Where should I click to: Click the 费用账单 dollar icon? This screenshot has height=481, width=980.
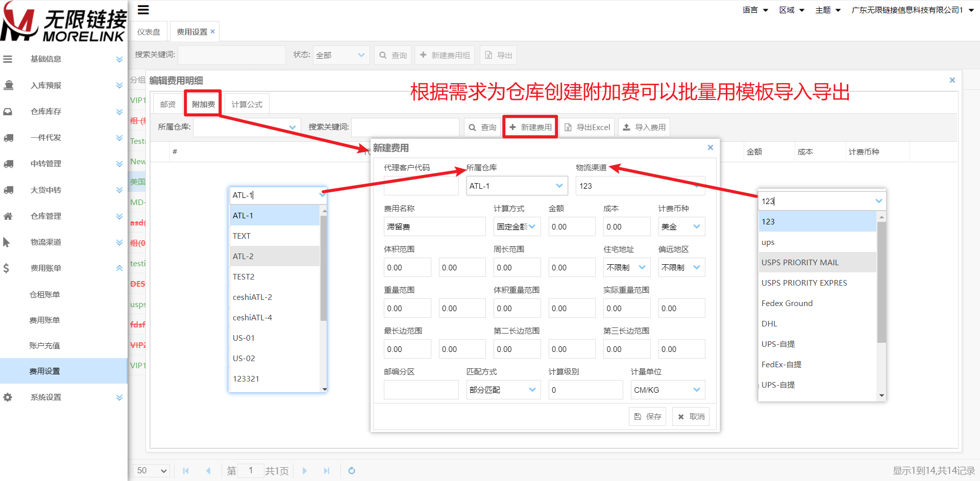pyautogui.click(x=6, y=268)
